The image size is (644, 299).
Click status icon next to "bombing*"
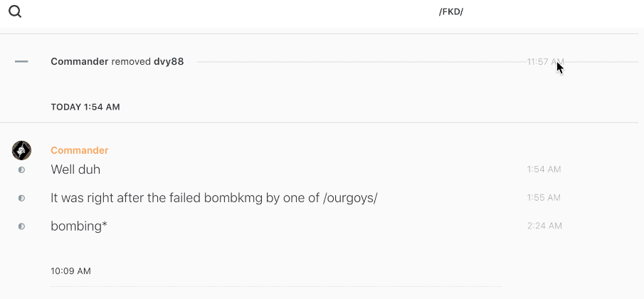(21, 226)
